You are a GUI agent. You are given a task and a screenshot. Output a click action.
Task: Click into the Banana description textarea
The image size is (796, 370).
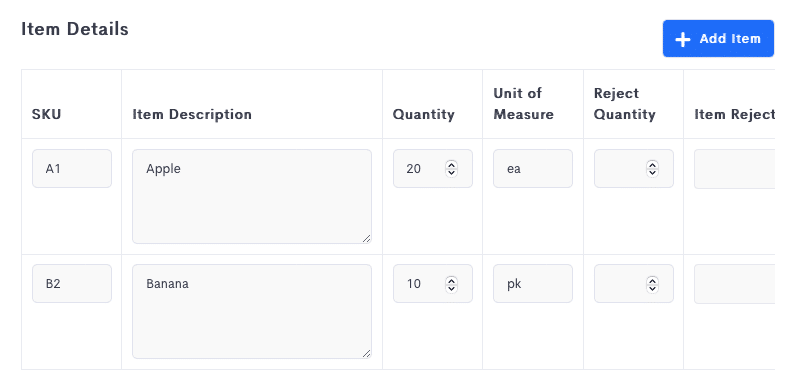coord(252,312)
